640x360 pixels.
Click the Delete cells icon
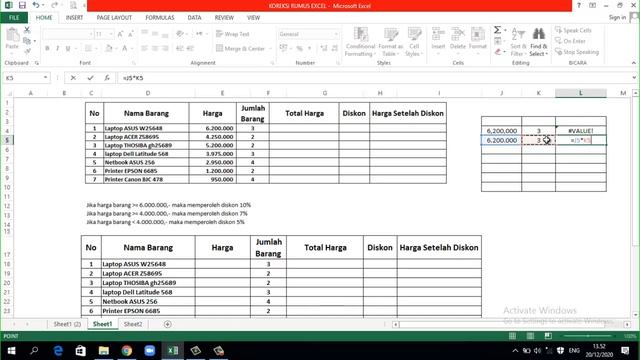(x=458, y=39)
